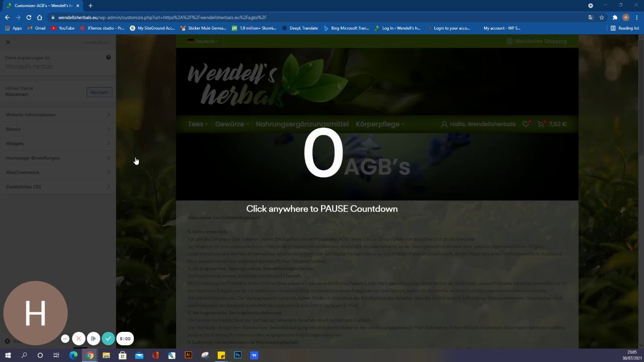The width and height of the screenshot is (644, 362).
Task: Click the address bar URL
Action: (162, 17)
